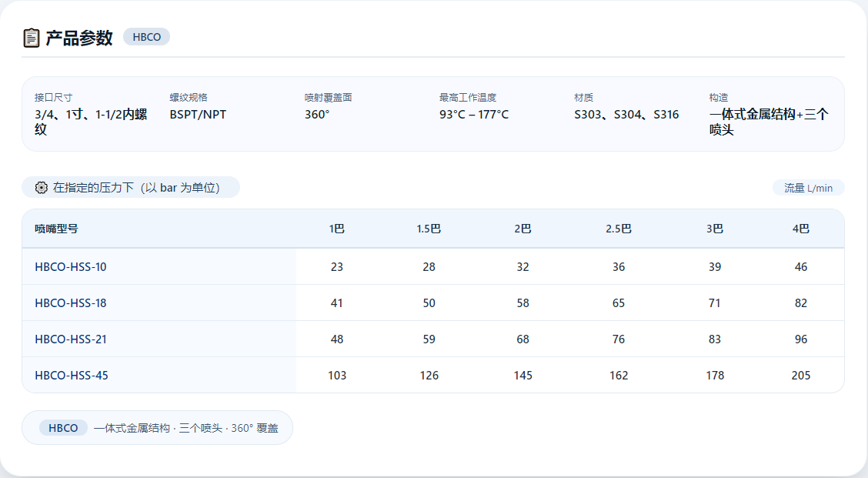868x478 pixels.
Task: Click the 流量 L/min unit label
Action: [808, 188]
